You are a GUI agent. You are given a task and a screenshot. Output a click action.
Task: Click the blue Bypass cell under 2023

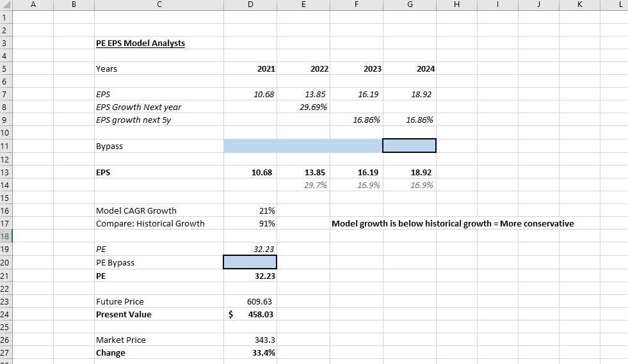click(x=357, y=146)
